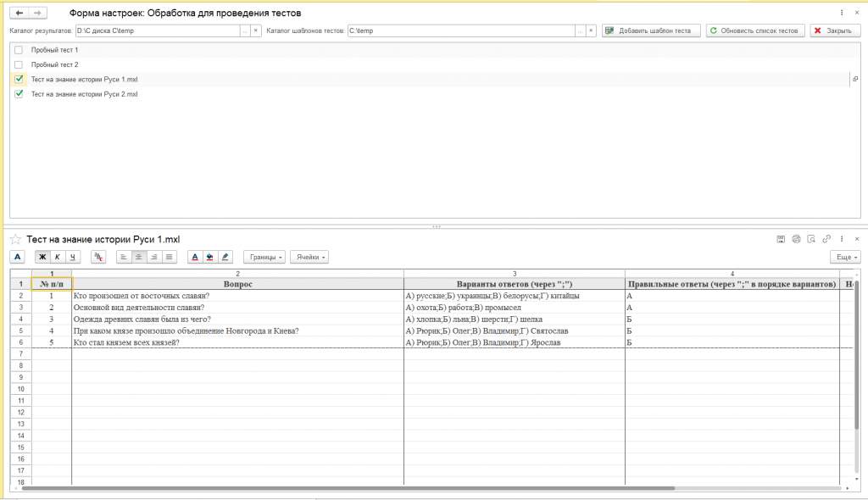
Task: Set text color with the red-underlined A icon
Action: tap(194, 257)
